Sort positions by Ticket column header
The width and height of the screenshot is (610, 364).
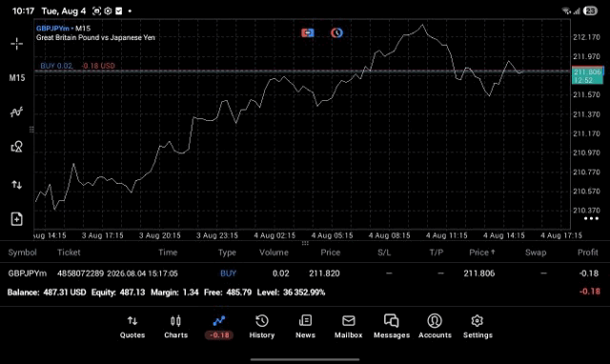[x=69, y=253]
